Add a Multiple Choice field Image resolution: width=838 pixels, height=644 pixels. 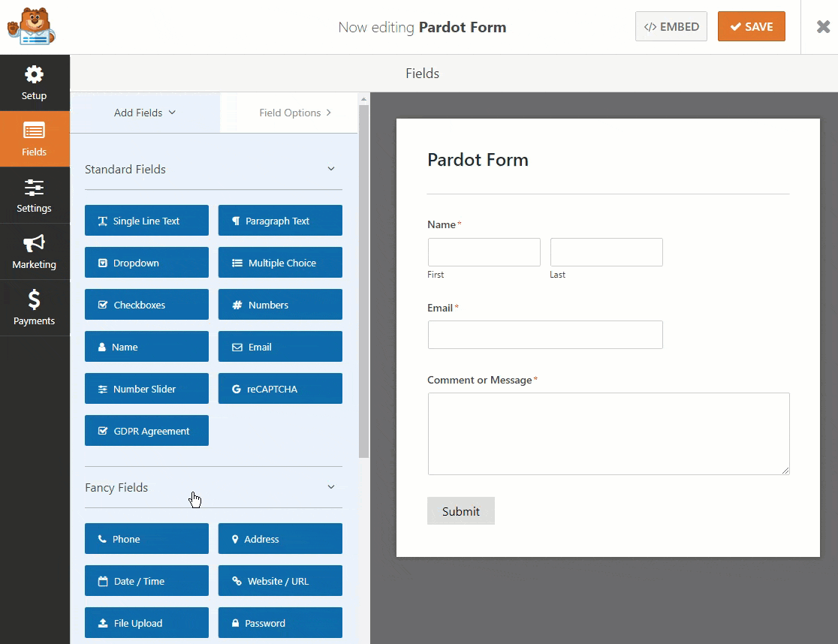point(280,263)
